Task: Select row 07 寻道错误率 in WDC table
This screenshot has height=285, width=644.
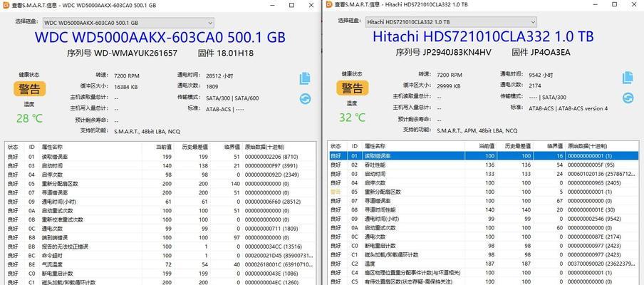Action: 160,192
